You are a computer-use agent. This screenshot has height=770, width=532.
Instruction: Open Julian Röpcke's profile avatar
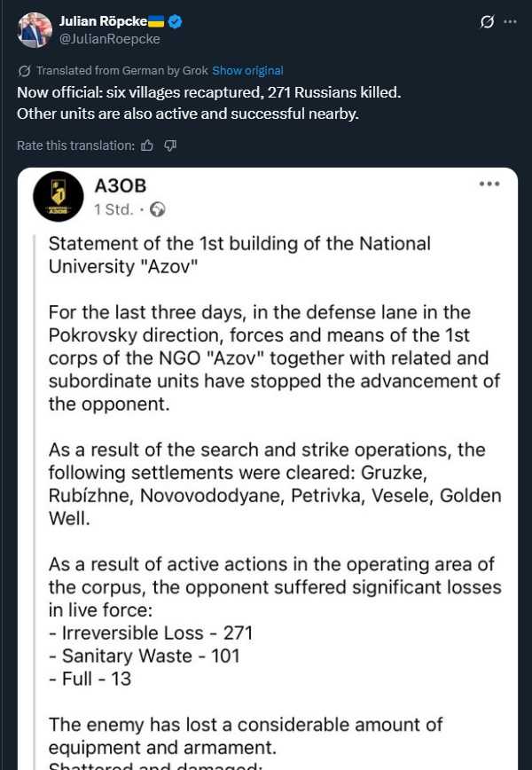[x=35, y=29]
